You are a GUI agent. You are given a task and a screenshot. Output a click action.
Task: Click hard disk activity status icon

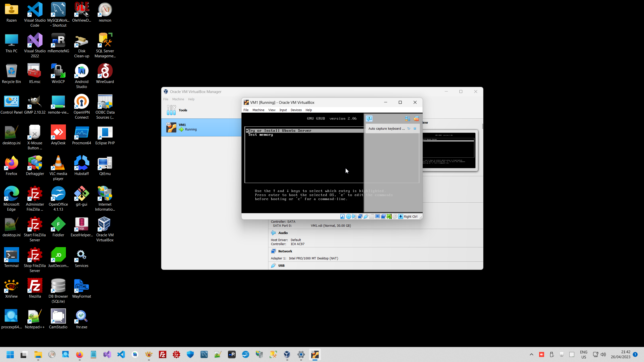[x=342, y=216]
